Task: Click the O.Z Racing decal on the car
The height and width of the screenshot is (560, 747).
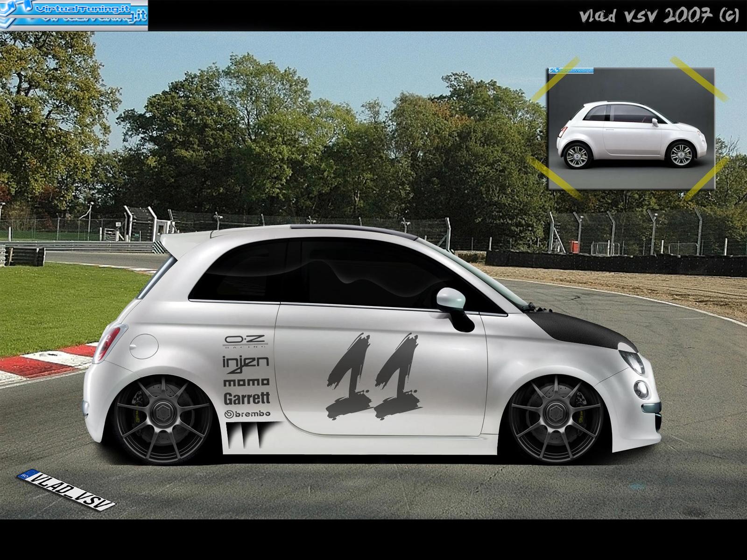Action: pos(246,342)
